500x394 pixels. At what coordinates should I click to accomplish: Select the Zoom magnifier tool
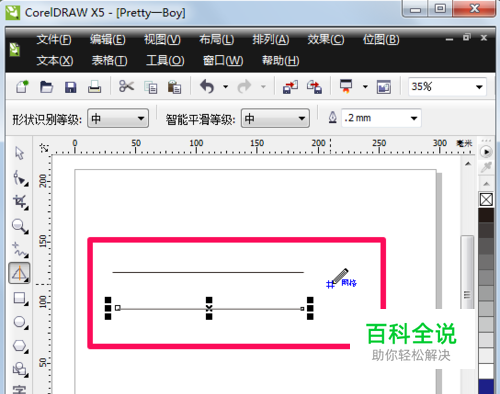click(20, 226)
